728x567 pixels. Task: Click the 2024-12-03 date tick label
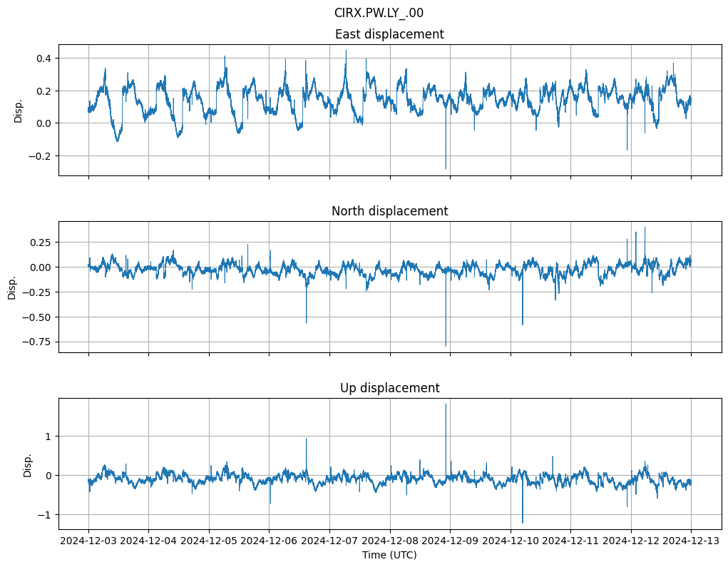coord(88,541)
